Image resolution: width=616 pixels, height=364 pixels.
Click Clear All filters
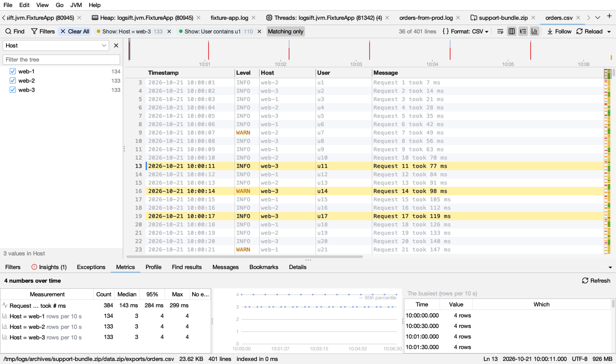(x=74, y=32)
